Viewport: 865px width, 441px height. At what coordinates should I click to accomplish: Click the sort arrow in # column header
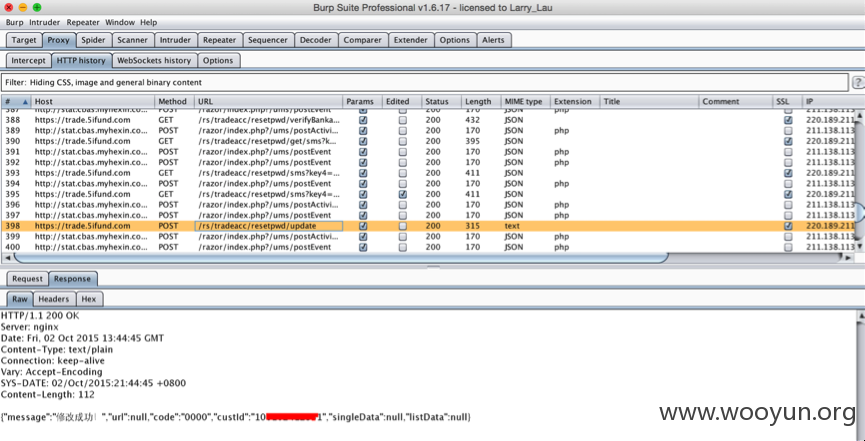[25, 102]
